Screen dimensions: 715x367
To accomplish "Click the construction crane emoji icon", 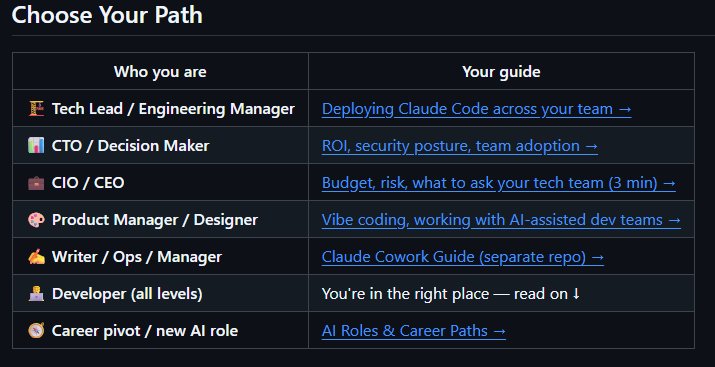I will point(36,109).
